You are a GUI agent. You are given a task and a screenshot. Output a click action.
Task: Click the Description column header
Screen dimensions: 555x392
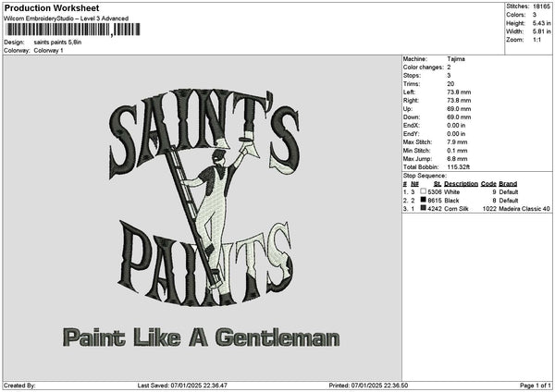pos(461,183)
